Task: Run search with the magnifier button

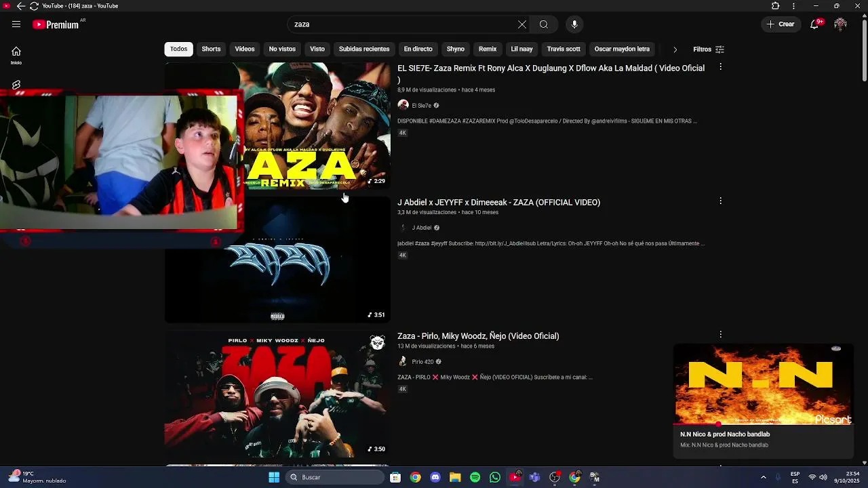Action: click(544, 24)
